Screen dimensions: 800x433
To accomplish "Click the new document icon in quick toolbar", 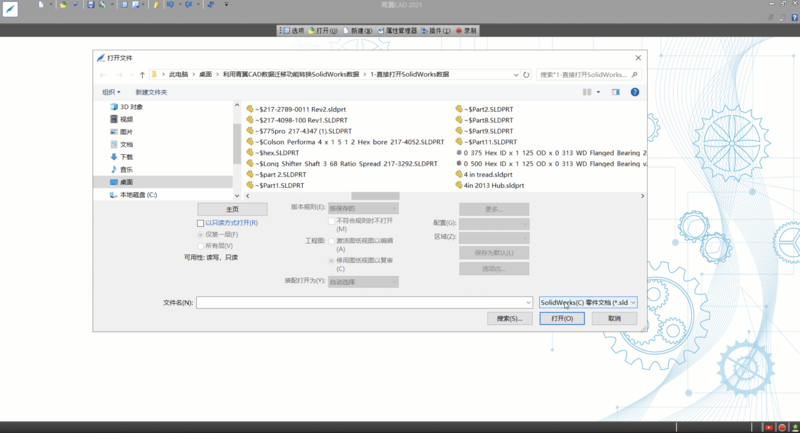I will tap(41, 5).
